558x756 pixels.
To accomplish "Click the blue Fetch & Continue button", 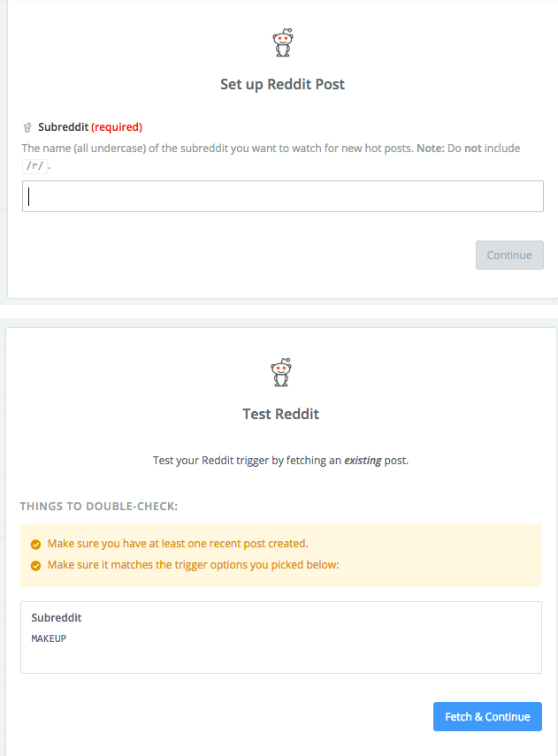I will click(x=487, y=716).
